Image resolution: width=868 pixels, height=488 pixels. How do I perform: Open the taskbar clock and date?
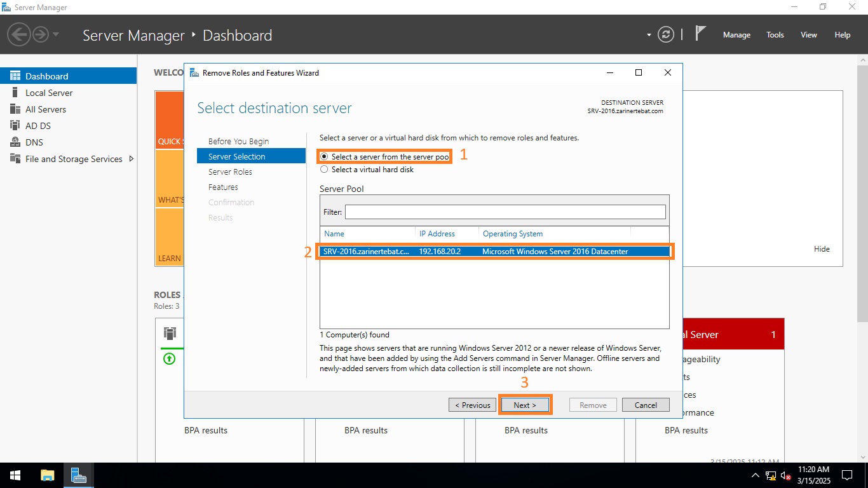tap(814, 475)
